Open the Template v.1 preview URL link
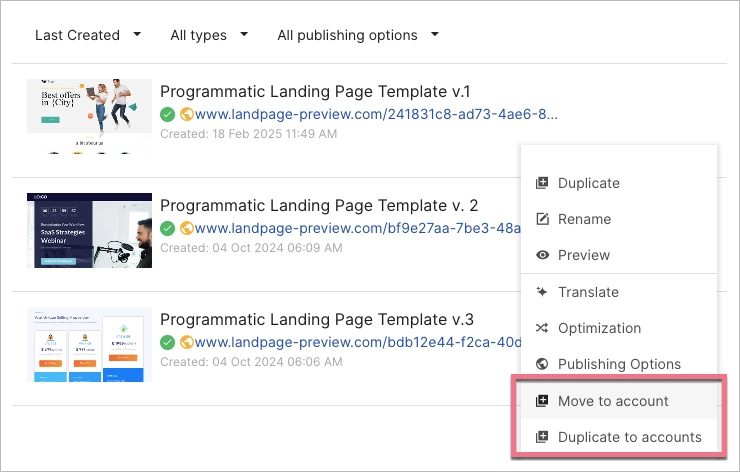The width and height of the screenshot is (740, 472). (x=376, y=114)
